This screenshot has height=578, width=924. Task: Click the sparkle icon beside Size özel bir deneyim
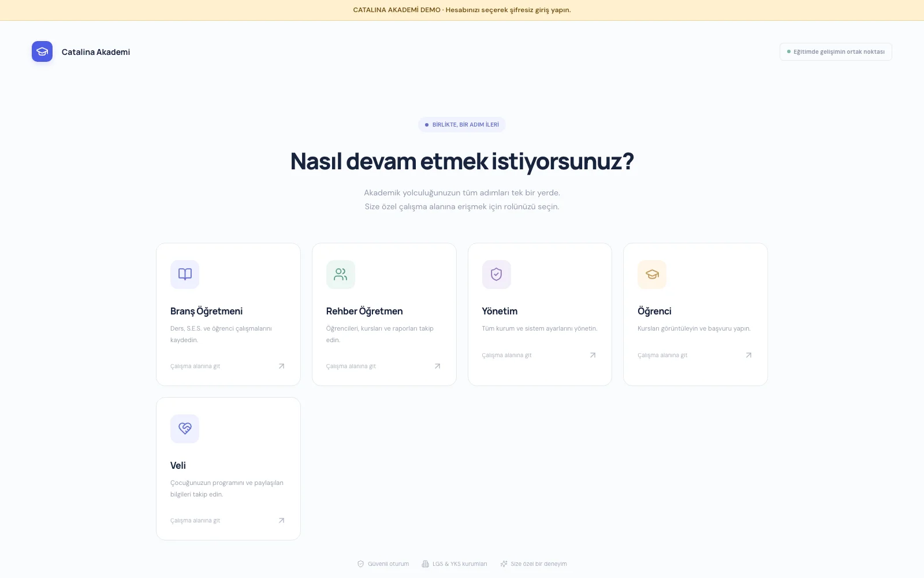point(504,564)
